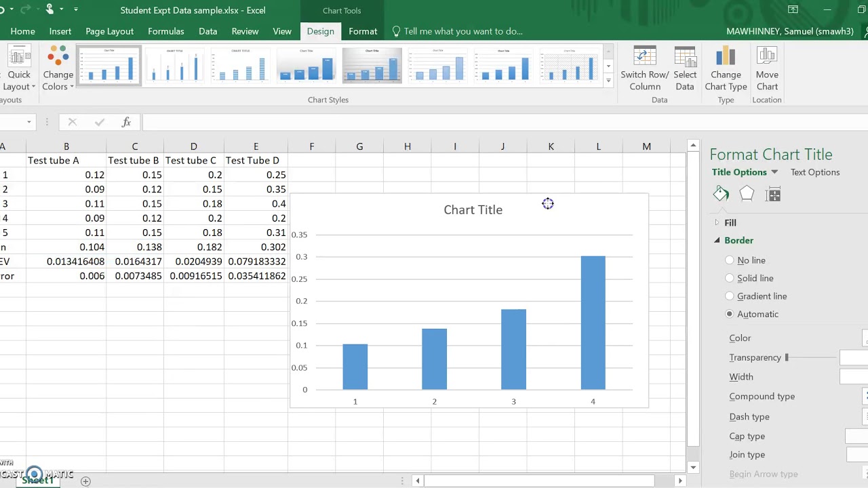Click vertical scrollbar down arrow
Image resolution: width=868 pixels, height=488 pixels.
click(693, 467)
